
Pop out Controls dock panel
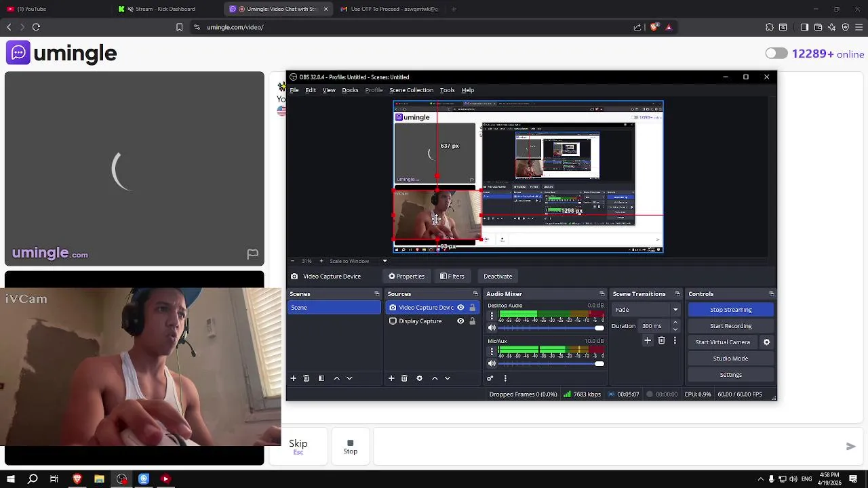click(771, 294)
